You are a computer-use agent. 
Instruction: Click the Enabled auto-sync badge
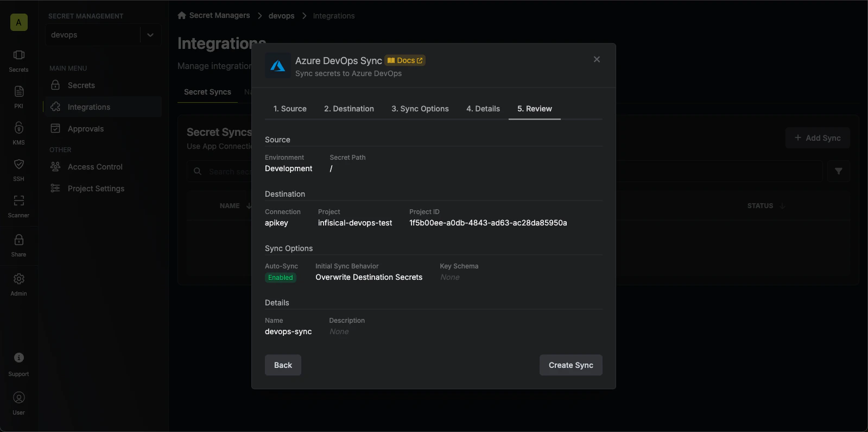tap(281, 278)
